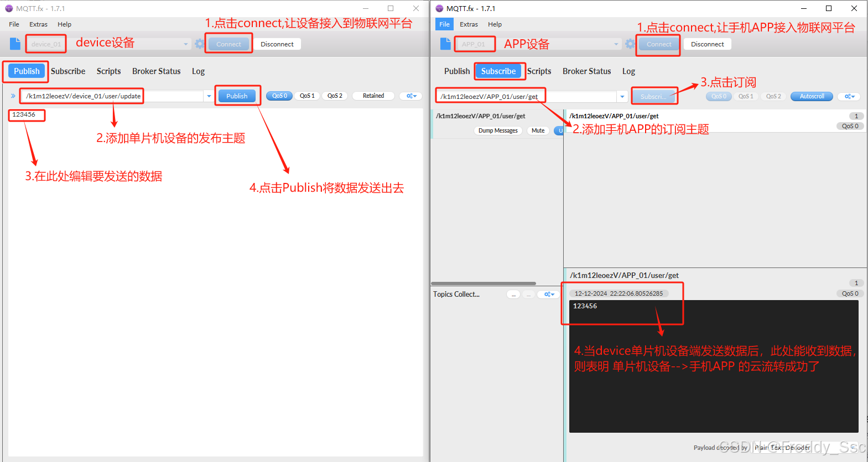Open the device_01 profile dropdown arrow
This screenshot has width=868, height=462.
point(186,44)
